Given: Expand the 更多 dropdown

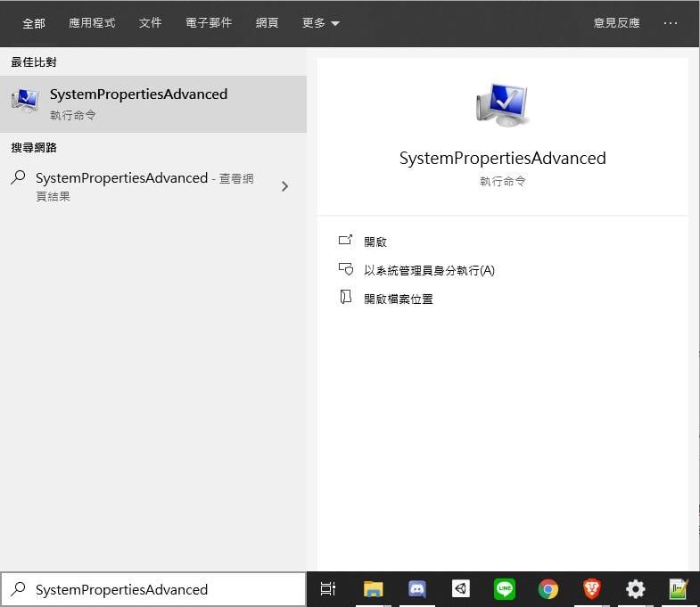Looking at the screenshot, I should coord(320,23).
